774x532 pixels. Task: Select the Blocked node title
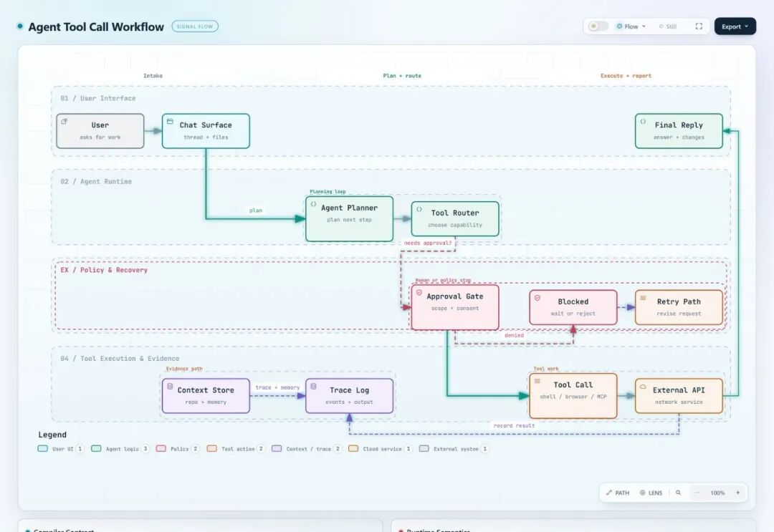click(x=573, y=301)
